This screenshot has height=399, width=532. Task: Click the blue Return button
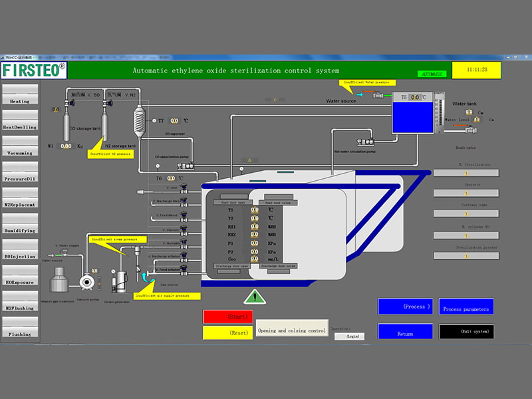(x=405, y=331)
